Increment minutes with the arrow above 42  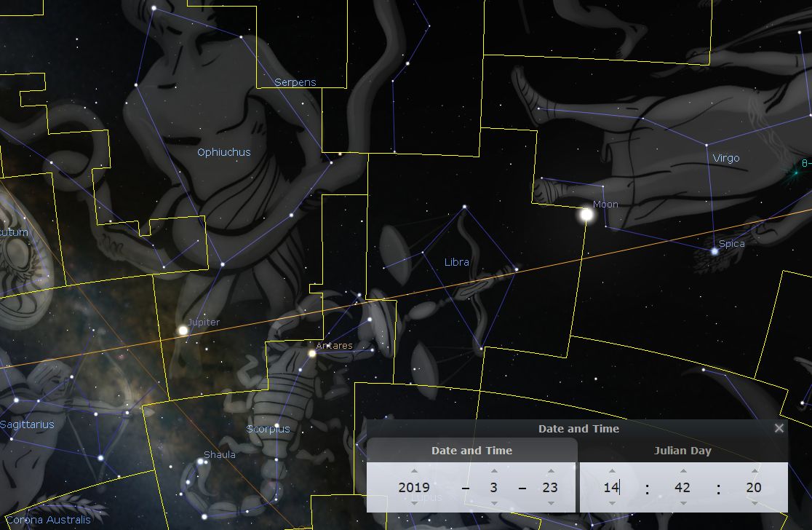(x=683, y=471)
